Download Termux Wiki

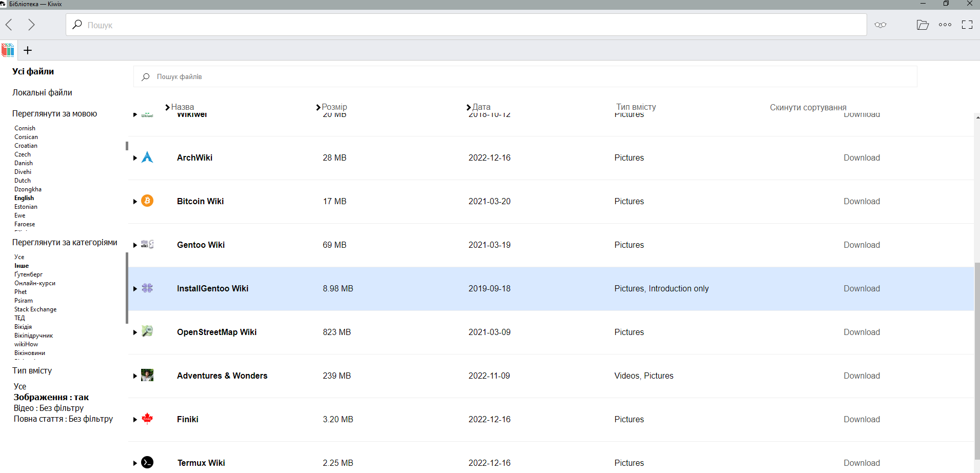(861, 463)
